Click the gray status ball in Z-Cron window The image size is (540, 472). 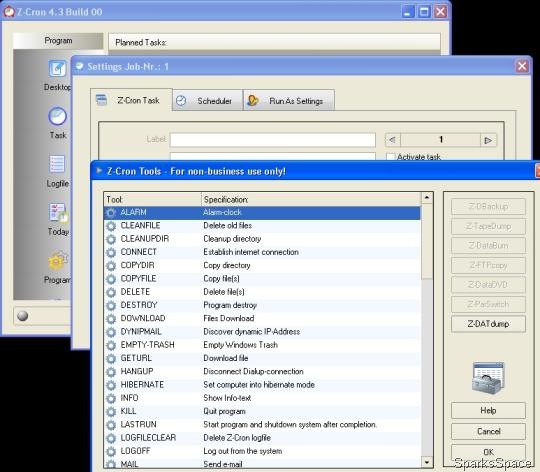click(x=22, y=316)
